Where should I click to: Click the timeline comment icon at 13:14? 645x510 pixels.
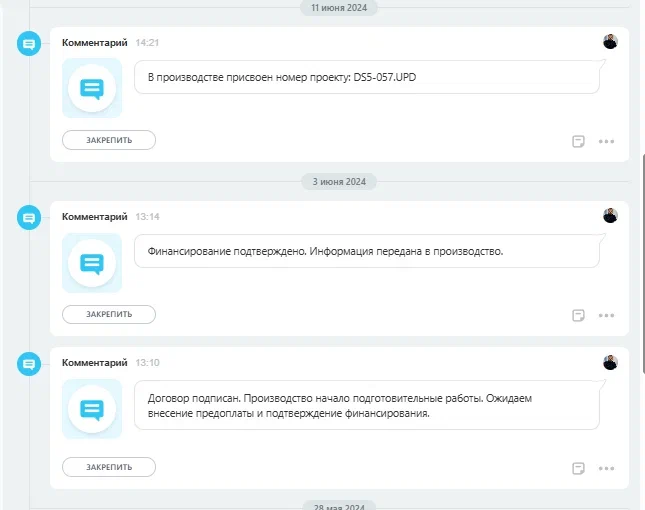(x=29, y=218)
